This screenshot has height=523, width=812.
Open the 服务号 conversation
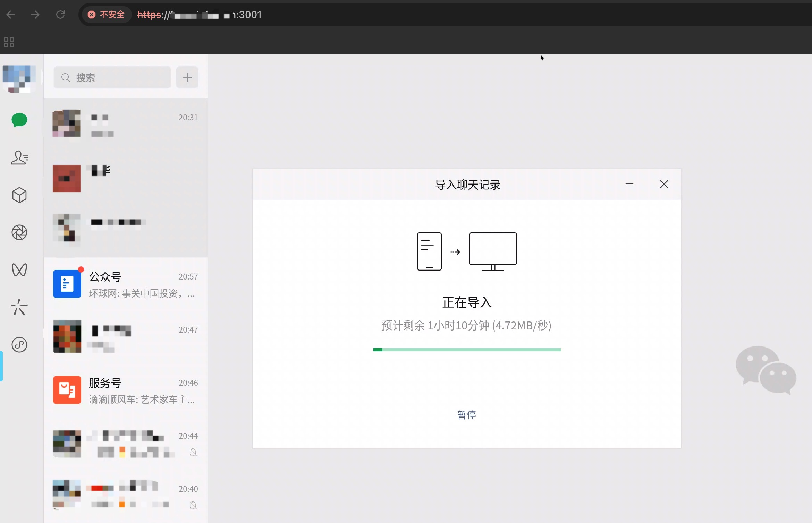tap(126, 391)
